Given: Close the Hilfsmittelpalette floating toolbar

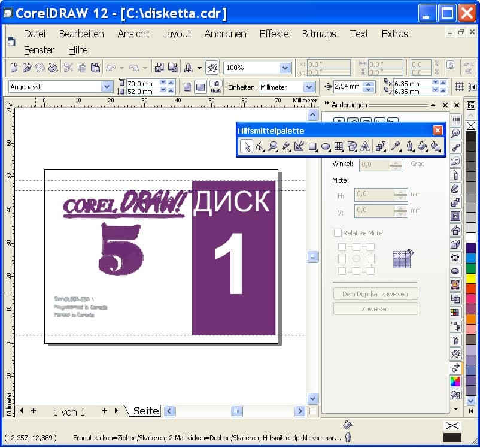Looking at the screenshot, I should pyautogui.click(x=438, y=131).
